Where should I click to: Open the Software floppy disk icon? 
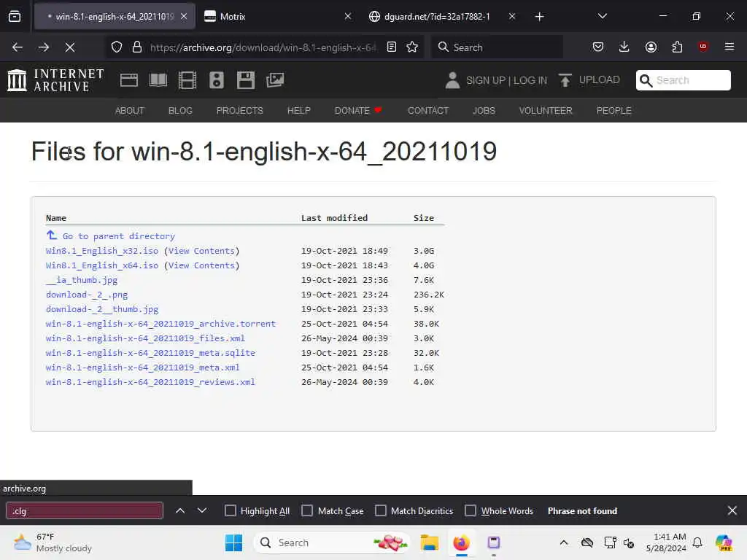click(246, 80)
